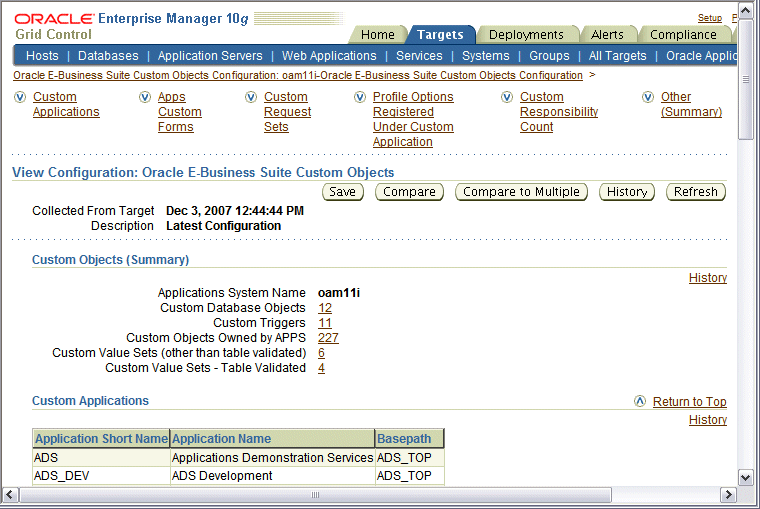Viewport: 760px width, 509px height.
Task: Open Profile Options Registered Under Custom Application link
Action: [413, 120]
